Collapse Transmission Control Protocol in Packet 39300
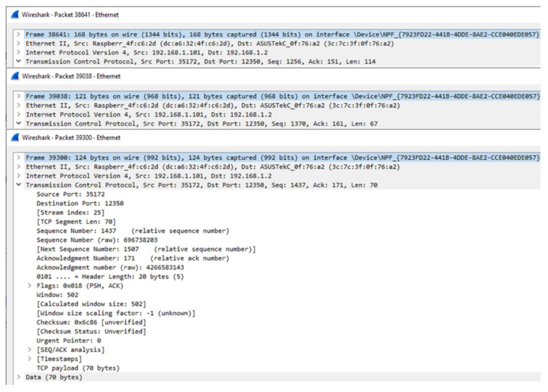 coord(18,185)
